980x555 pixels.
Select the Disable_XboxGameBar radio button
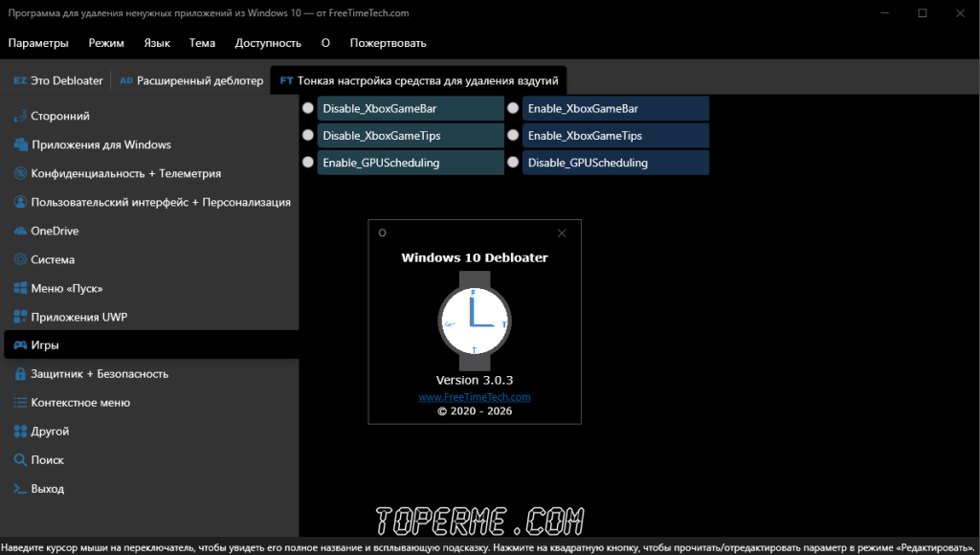(308, 108)
